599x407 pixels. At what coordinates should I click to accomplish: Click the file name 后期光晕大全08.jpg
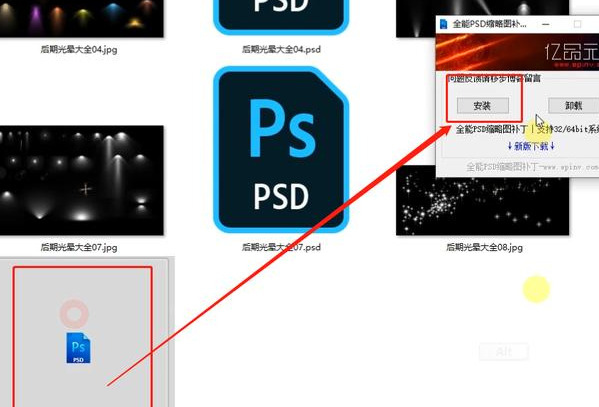484,247
